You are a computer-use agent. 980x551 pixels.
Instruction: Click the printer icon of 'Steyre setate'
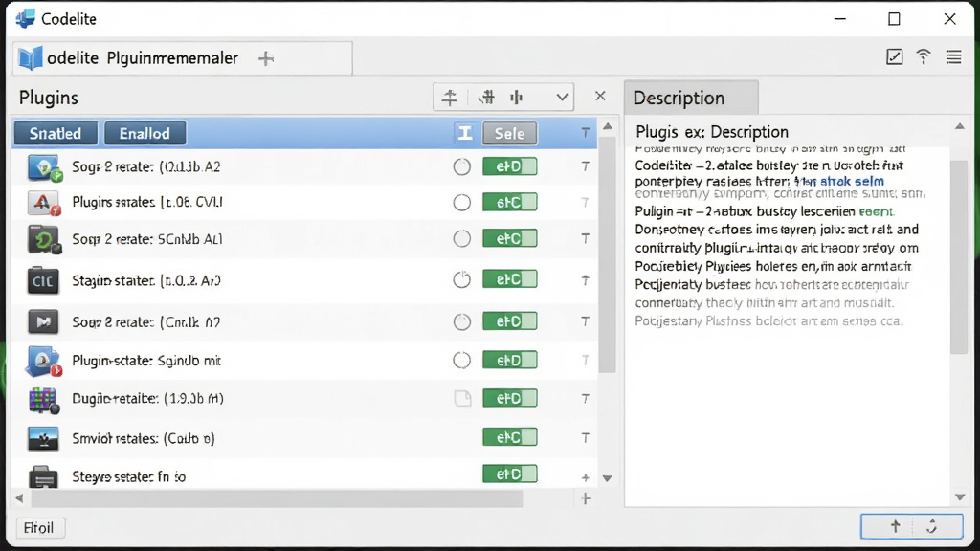[43, 477]
